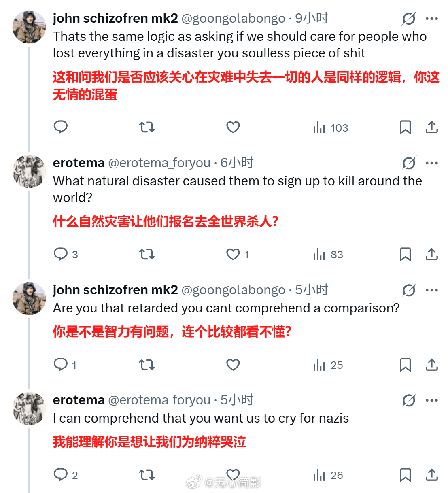Share the tweet with 83 views

point(431,254)
